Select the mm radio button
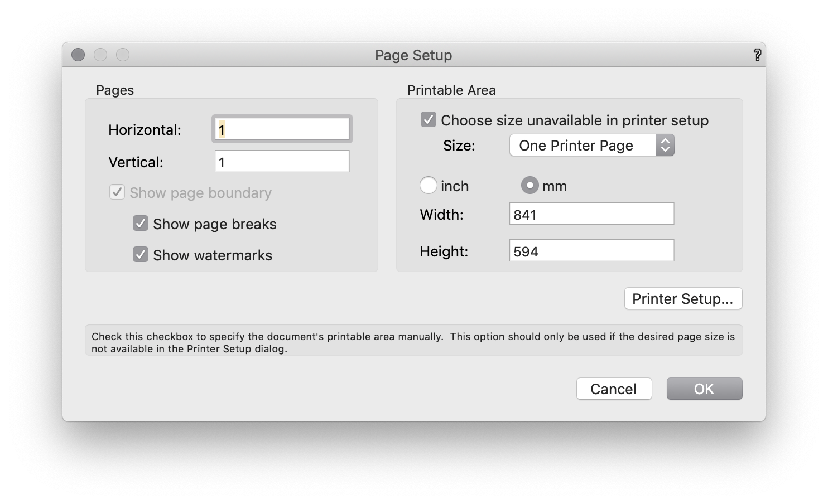 coord(529,185)
